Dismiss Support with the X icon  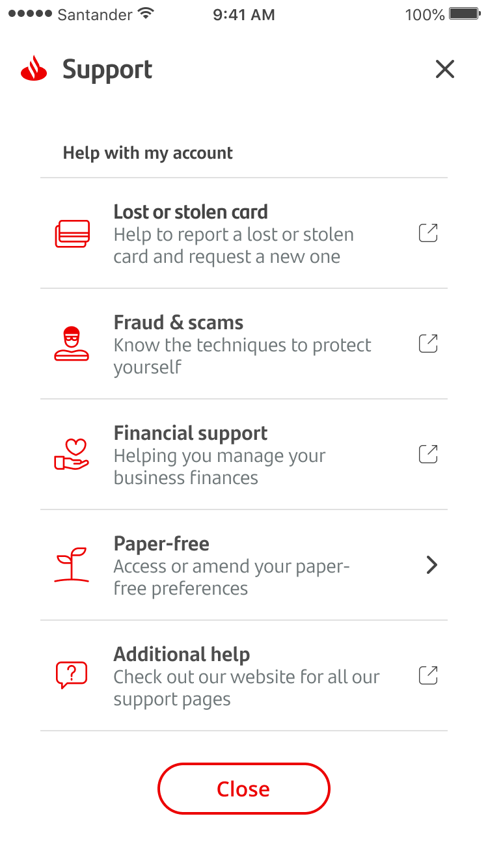tap(445, 69)
